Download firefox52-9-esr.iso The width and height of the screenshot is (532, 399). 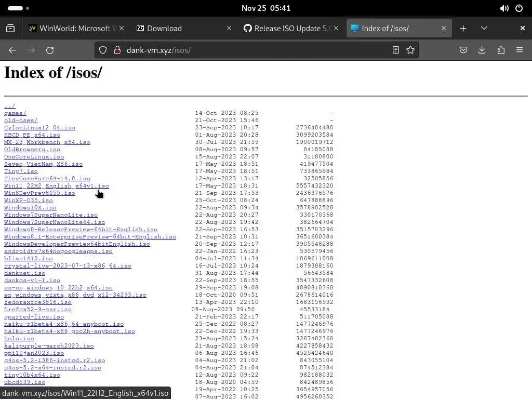[x=38, y=310]
